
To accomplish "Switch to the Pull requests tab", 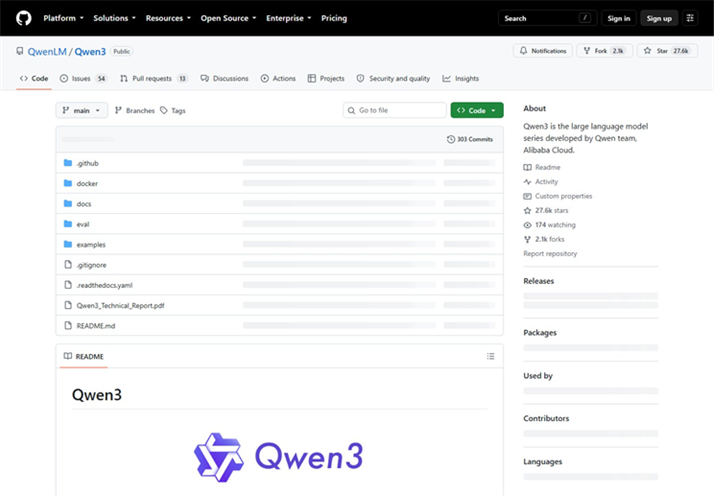I will [x=154, y=78].
